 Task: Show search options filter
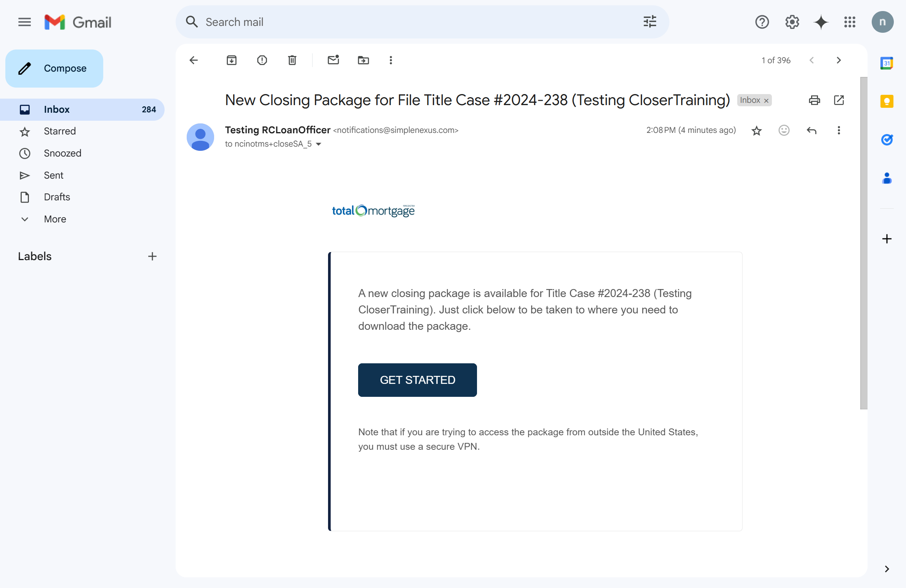650,22
